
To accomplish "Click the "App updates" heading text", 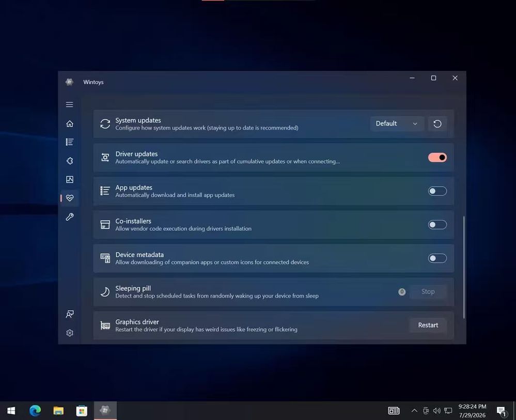I will (x=134, y=188).
